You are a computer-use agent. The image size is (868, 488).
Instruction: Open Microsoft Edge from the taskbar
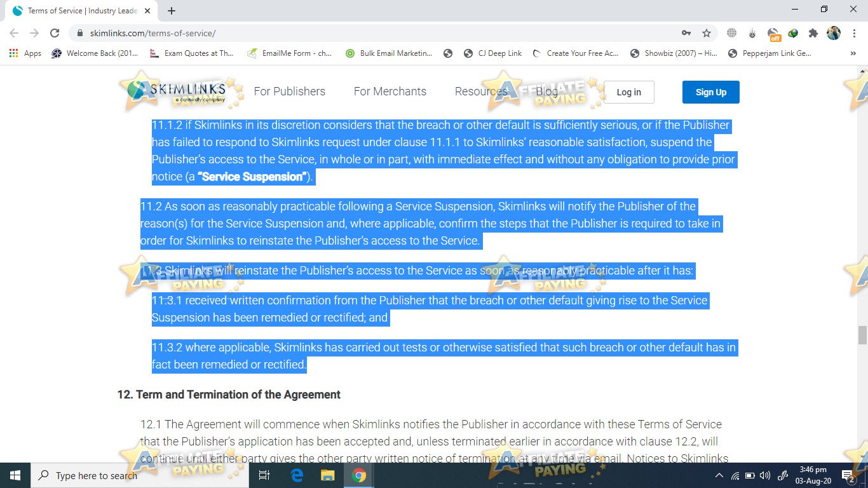click(297, 475)
